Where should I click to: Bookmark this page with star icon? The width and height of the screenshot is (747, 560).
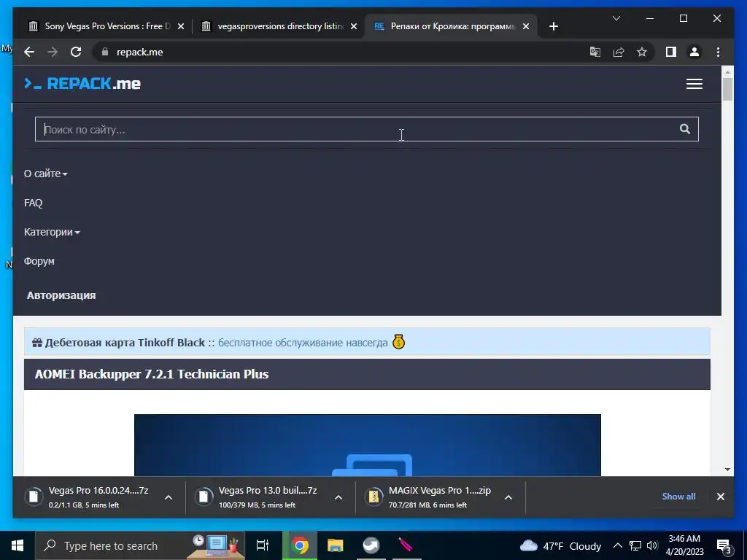[x=642, y=52]
